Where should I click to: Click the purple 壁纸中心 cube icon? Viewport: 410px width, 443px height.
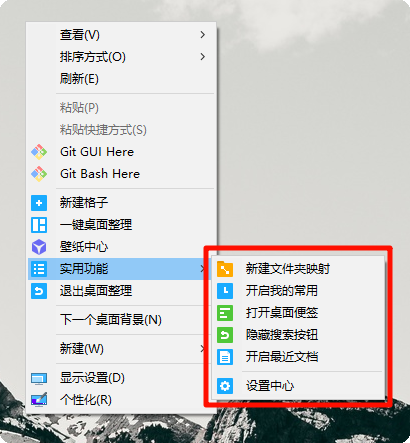(39, 247)
